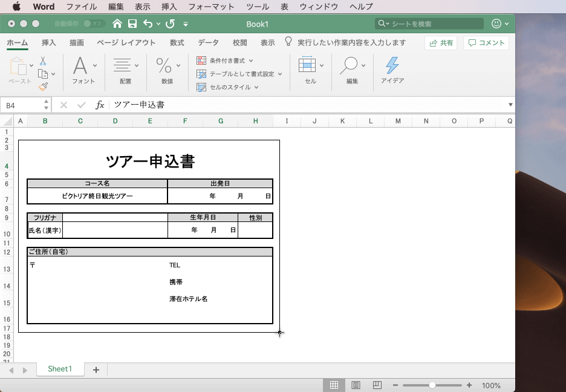Add a new sheet with plus button
Viewport: 566px width, 392px height.
(96, 370)
